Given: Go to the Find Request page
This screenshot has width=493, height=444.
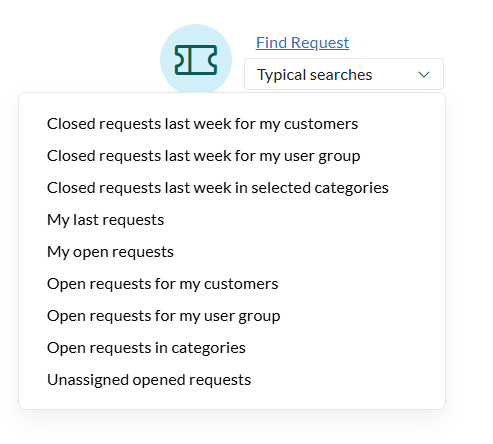Looking at the screenshot, I should coord(302,43).
